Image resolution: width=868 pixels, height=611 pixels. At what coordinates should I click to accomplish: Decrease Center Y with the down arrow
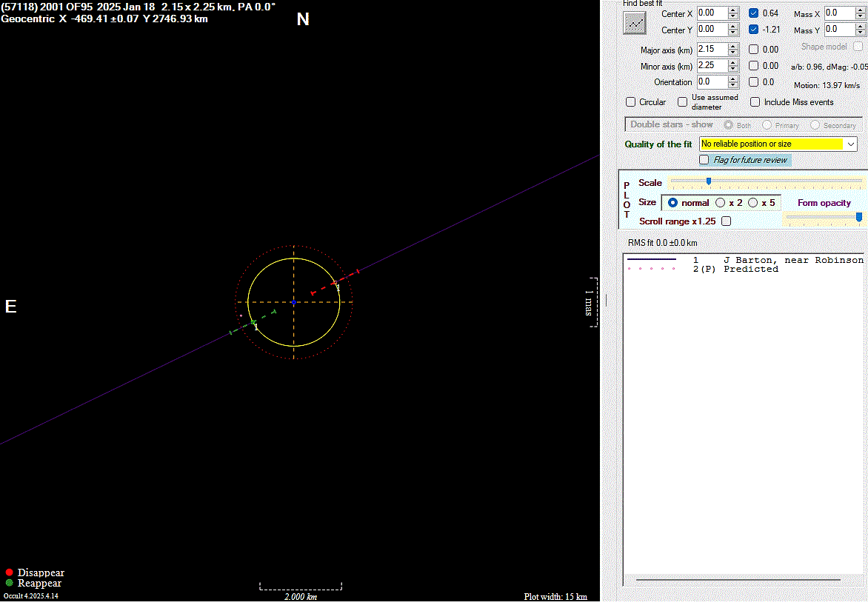coord(733,33)
